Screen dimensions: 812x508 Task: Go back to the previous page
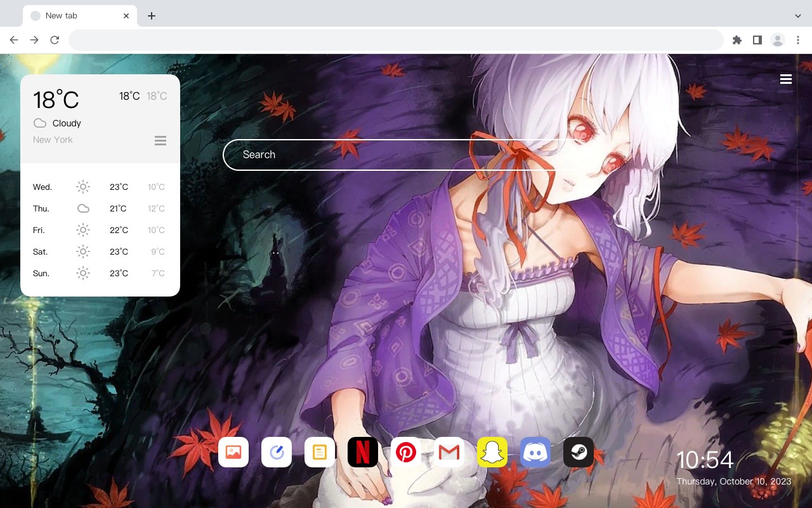click(x=14, y=40)
